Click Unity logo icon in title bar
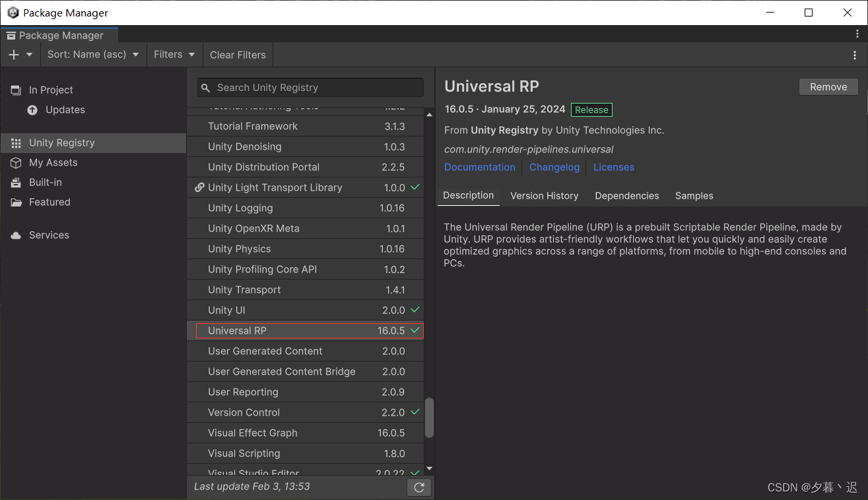868x500 pixels. (x=13, y=13)
